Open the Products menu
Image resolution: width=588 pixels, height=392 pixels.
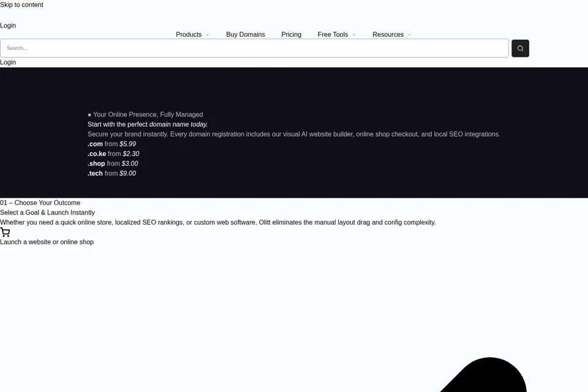click(x=189, y=34)
